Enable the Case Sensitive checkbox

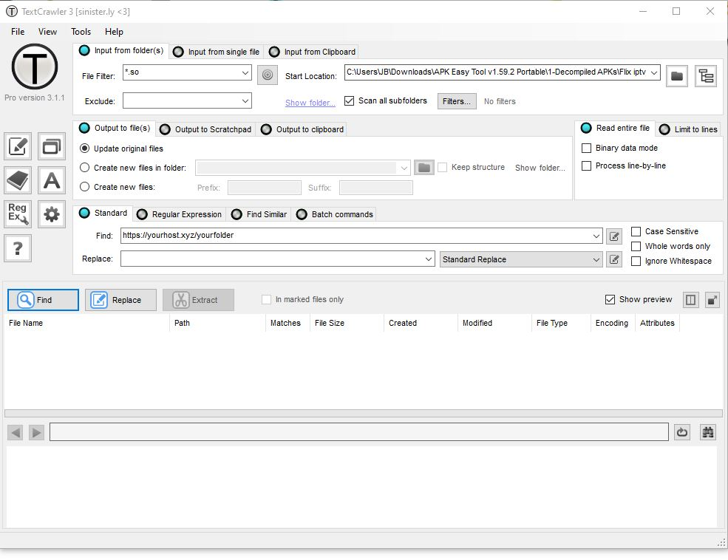pyautogui.click(x=636, y=231)
